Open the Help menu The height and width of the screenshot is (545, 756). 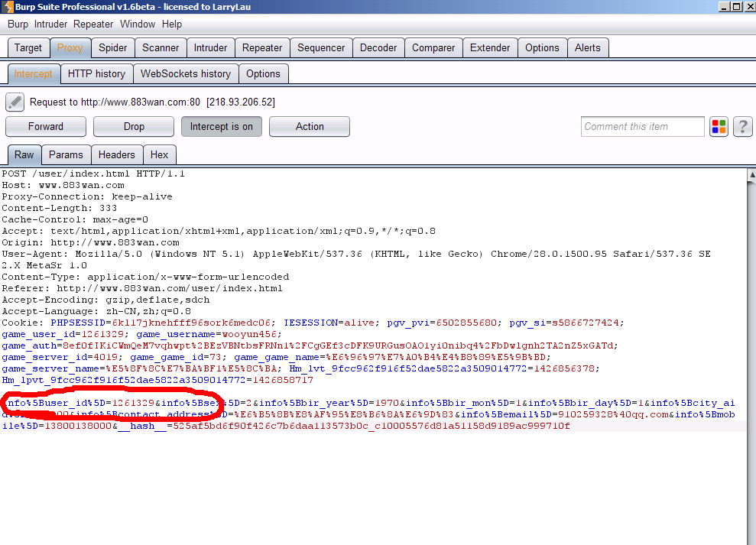[172, 24]
